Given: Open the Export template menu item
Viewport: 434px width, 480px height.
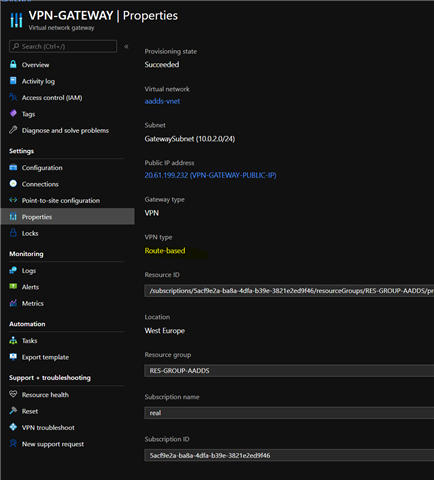Looking at the screenshot, I should (x=45, y=357).
